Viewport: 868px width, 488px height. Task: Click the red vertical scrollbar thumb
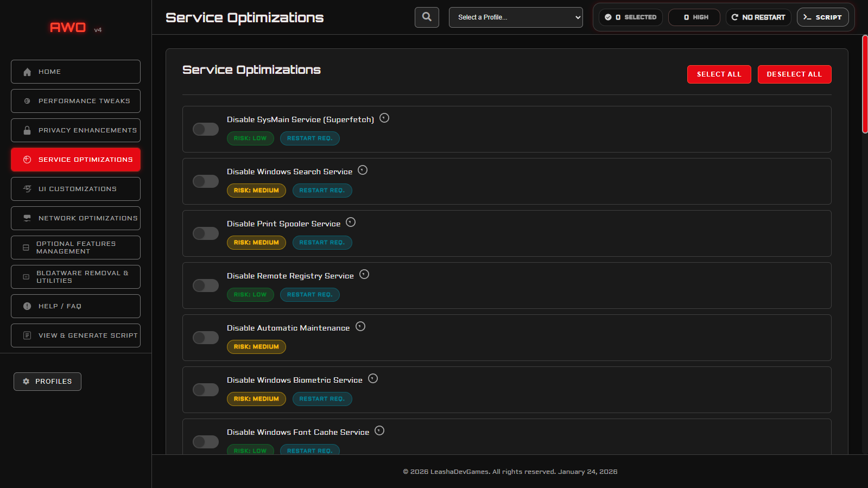point(865,84)
